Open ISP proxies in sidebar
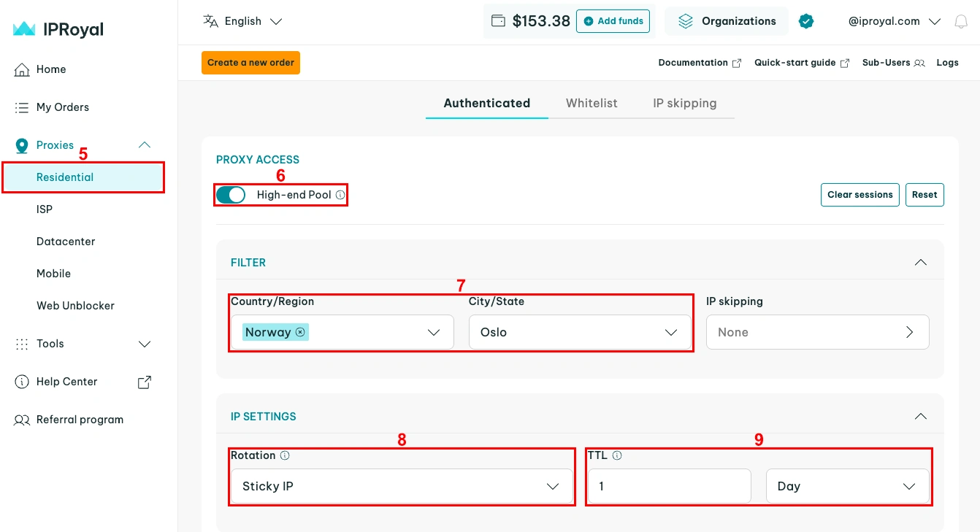This screenshot has height=532, width=980. click(45, 209)
